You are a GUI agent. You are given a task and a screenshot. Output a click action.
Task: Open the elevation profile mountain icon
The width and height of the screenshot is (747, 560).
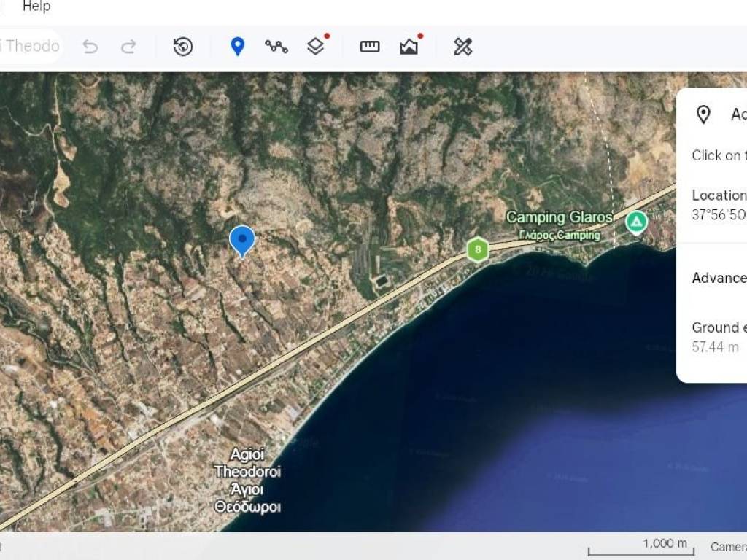click(409, 47)
